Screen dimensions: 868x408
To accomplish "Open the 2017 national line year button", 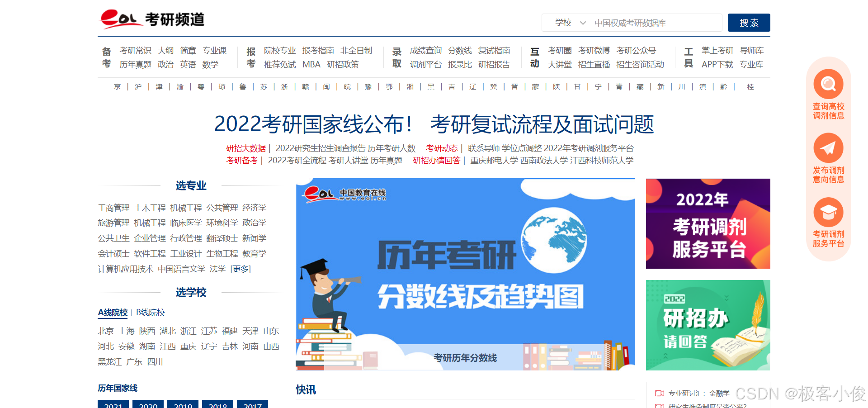I will pyautogui.click(x=252, y=404).
